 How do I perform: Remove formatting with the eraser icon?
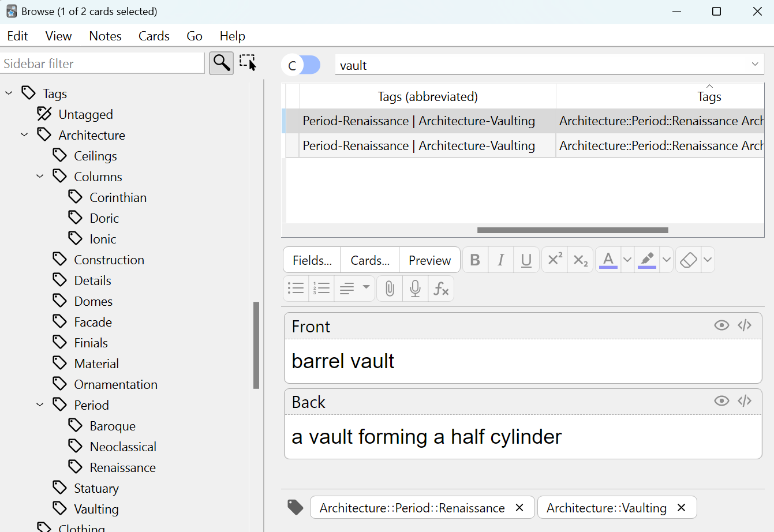pyautogui.click(x=688, y=260)
